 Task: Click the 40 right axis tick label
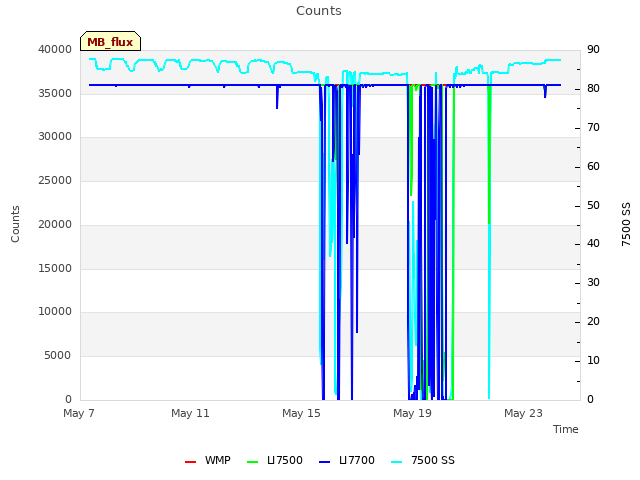(593, 244)
